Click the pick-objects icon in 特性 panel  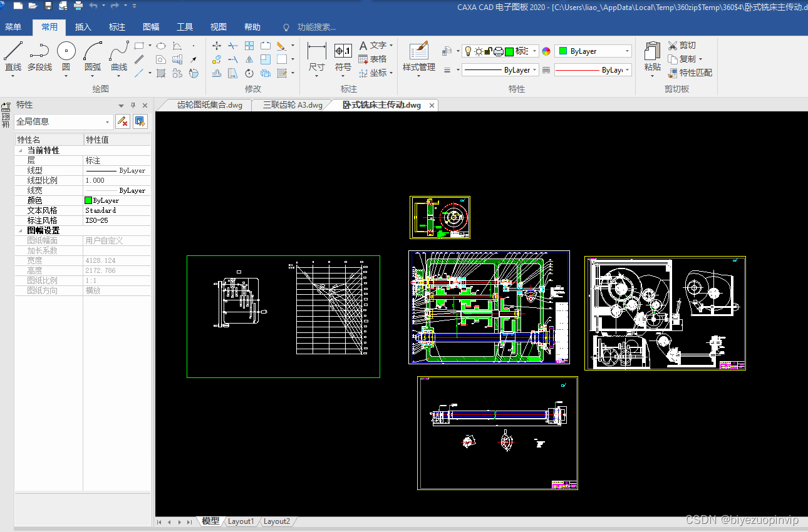click(x=140, y=121)
